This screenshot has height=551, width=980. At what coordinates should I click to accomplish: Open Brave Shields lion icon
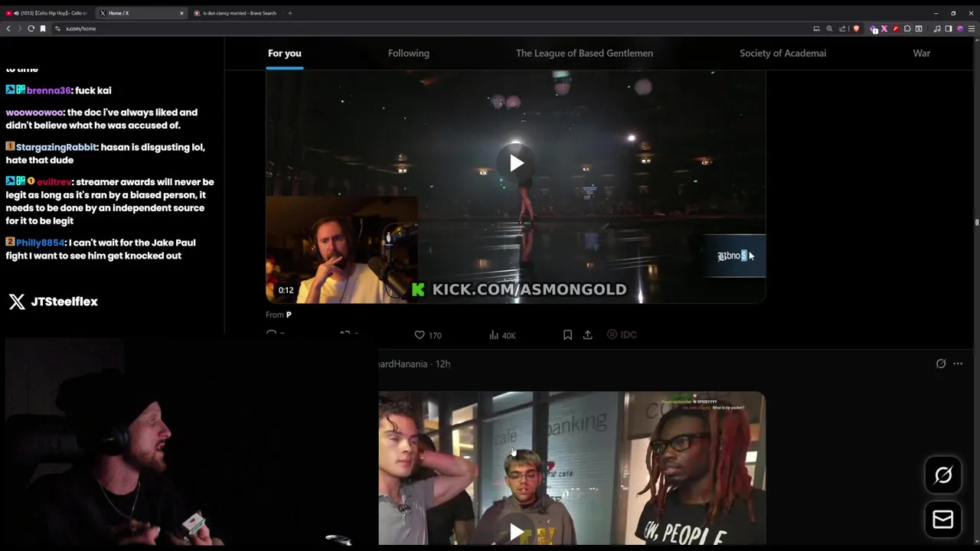click(x=856, y=28)
